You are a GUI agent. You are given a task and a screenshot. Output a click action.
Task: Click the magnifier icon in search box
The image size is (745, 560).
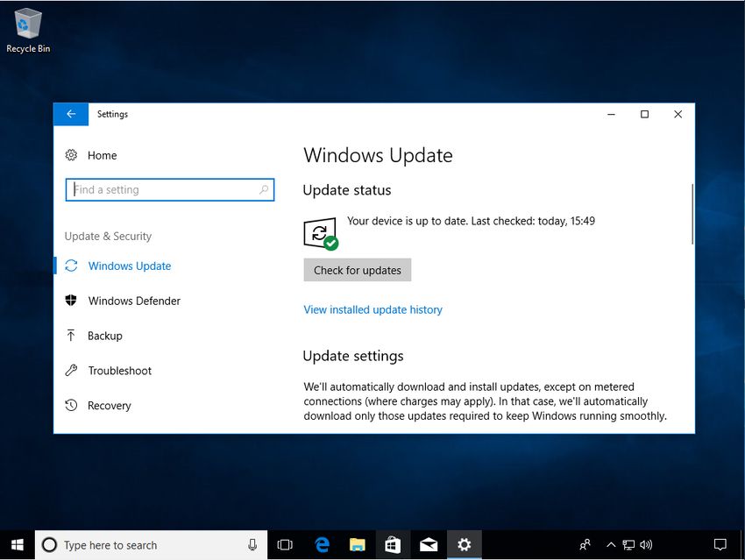[264, 190]
